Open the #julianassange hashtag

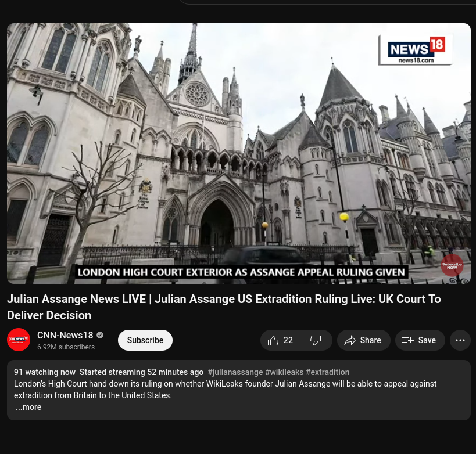(x=235, y=372)
